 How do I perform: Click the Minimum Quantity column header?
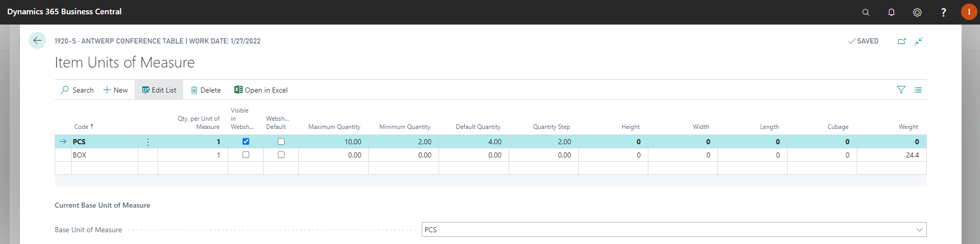point(405,127)
